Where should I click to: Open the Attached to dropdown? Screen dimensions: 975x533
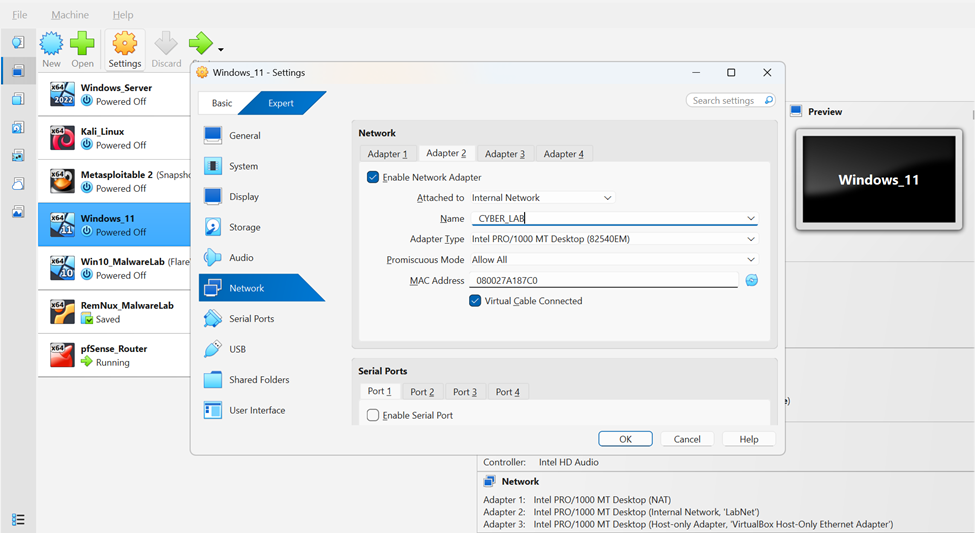542,198
